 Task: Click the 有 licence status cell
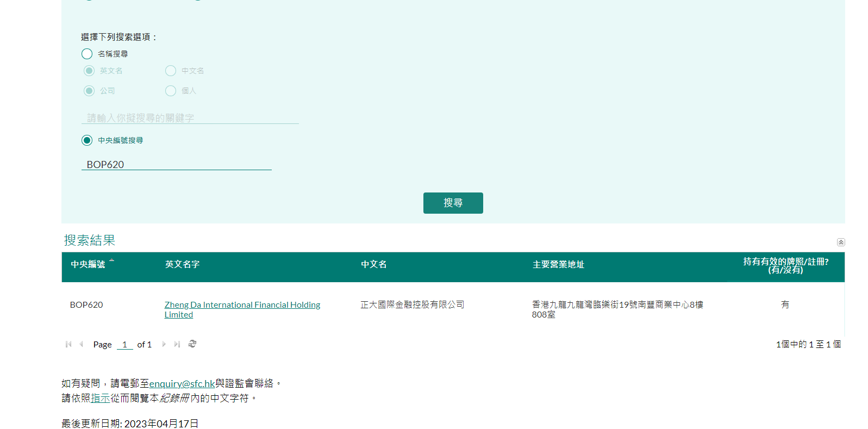pos(785,304)
